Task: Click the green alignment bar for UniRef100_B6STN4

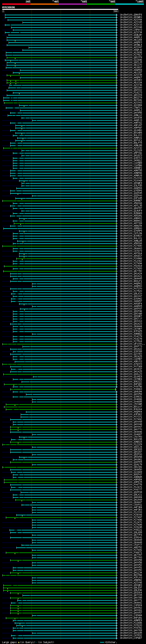Action: point(60,575)
